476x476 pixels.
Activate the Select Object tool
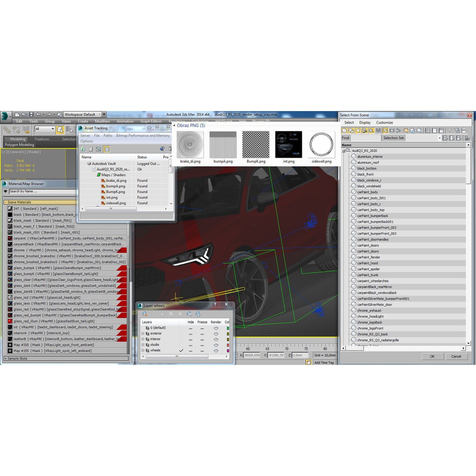click(x=60, y=130)
